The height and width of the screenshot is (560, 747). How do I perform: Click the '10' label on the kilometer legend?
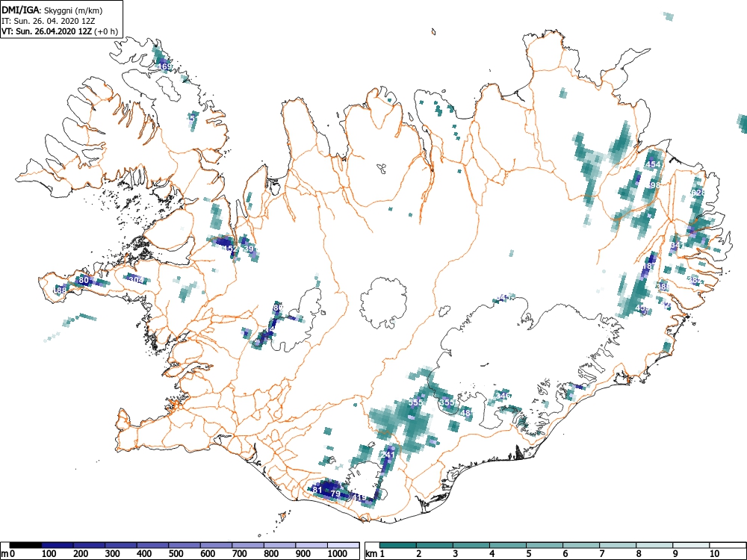pyautogui.click(x=713, y=554)
